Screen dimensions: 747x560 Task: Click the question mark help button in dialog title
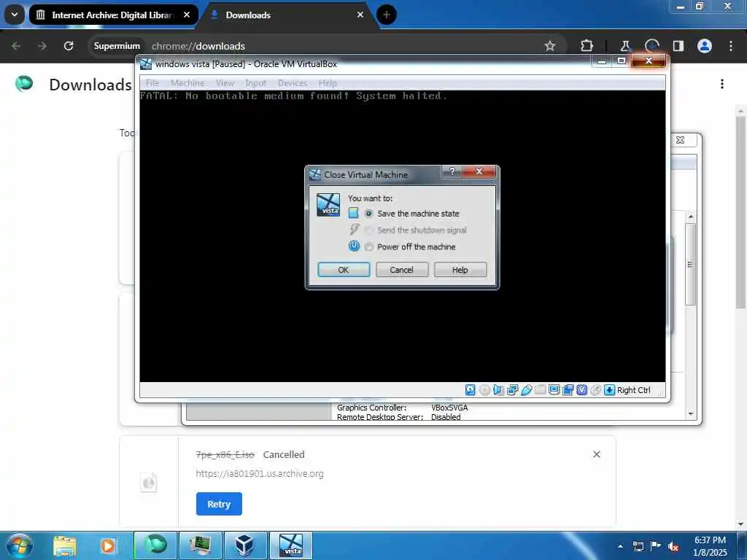point(452,171)
